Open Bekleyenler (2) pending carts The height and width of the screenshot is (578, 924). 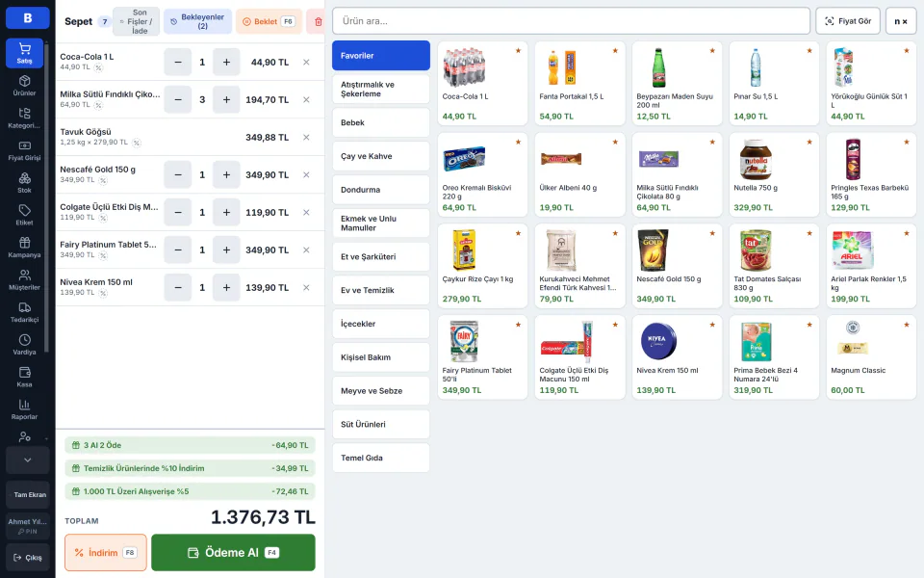tap(197, 22)
